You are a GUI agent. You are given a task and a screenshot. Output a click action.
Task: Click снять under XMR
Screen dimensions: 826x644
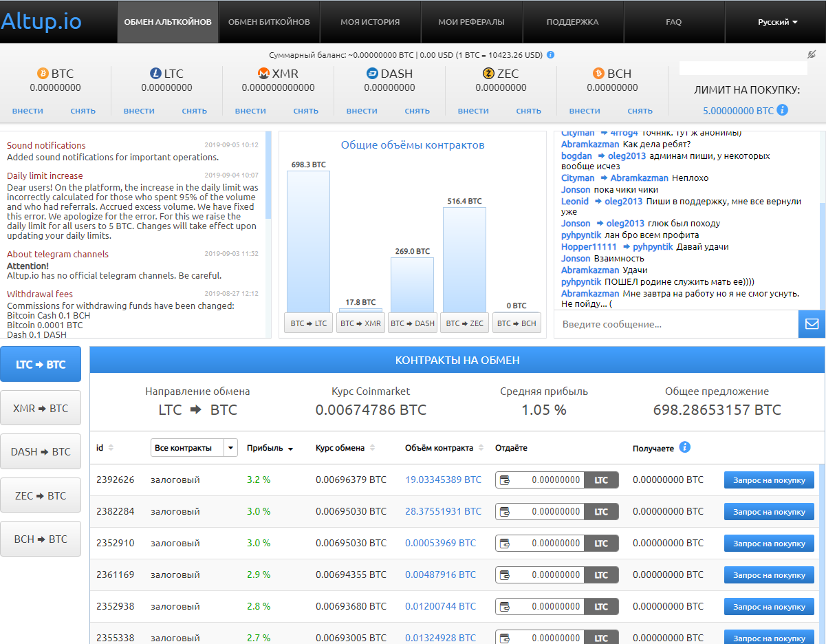click(305, 111)
